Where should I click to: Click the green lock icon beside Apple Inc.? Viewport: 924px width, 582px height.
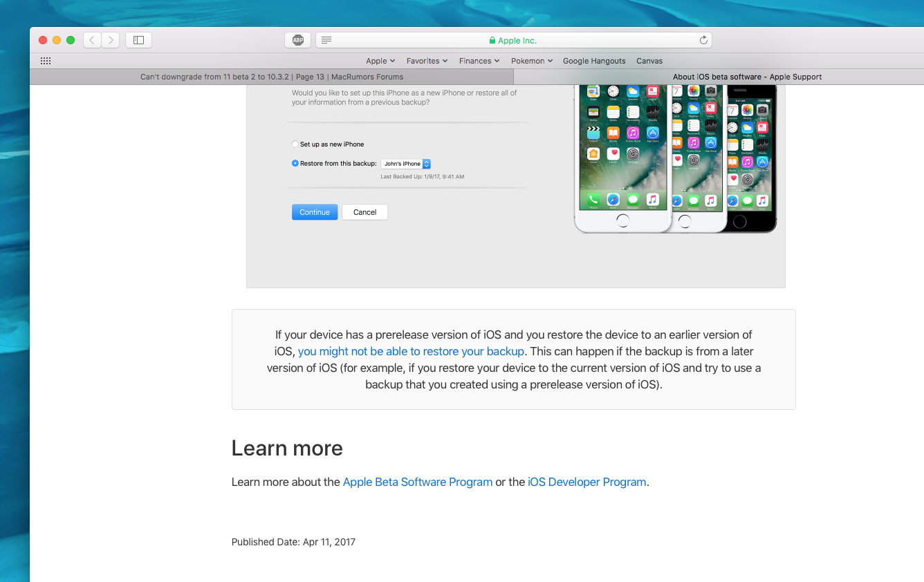pos(492,41)
